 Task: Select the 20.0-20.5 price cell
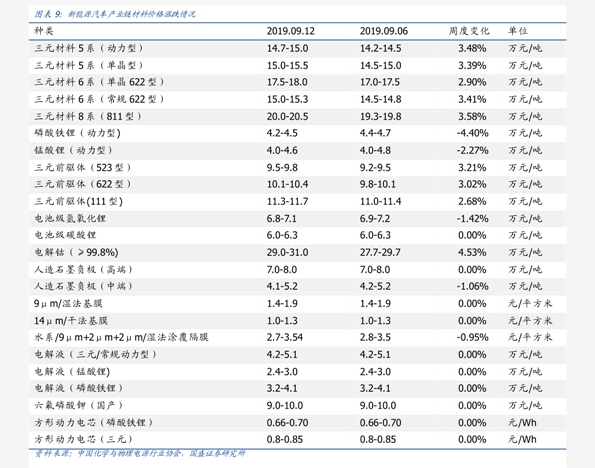click(x=287, y=117)
